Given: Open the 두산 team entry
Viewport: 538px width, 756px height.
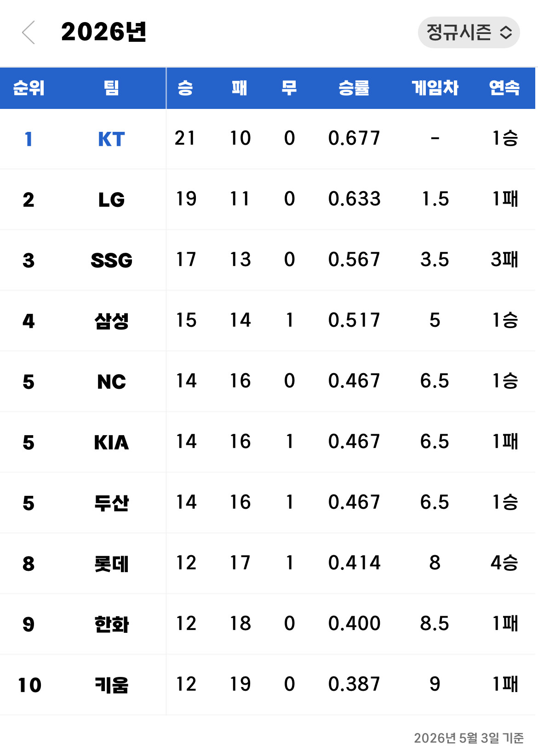Looking at the screenshot, I should click(111, 503).
